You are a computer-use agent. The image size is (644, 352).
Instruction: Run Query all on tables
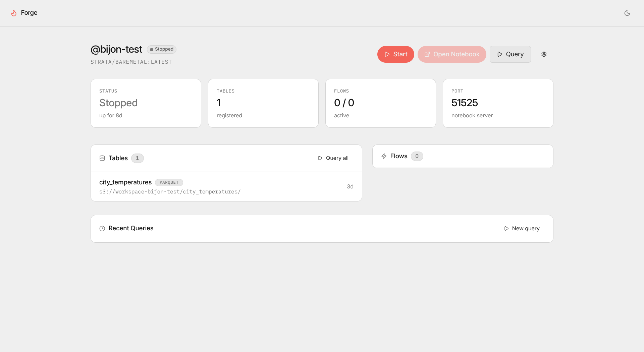[x=333, y=158]
